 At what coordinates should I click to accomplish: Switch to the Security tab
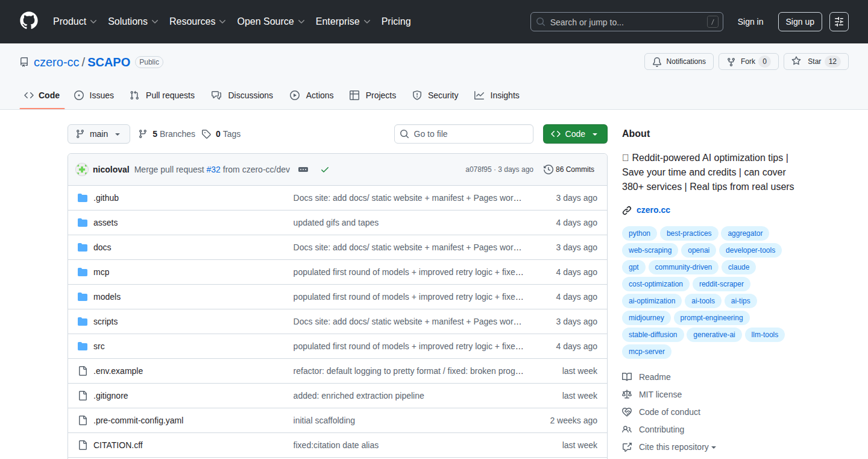coord(436,95)
